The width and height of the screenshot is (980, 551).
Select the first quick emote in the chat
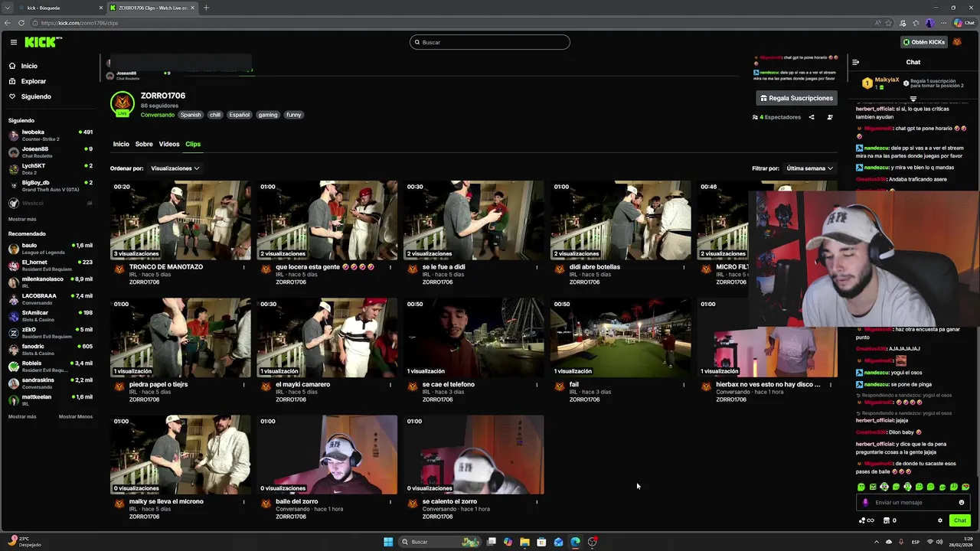pos(861,487)
